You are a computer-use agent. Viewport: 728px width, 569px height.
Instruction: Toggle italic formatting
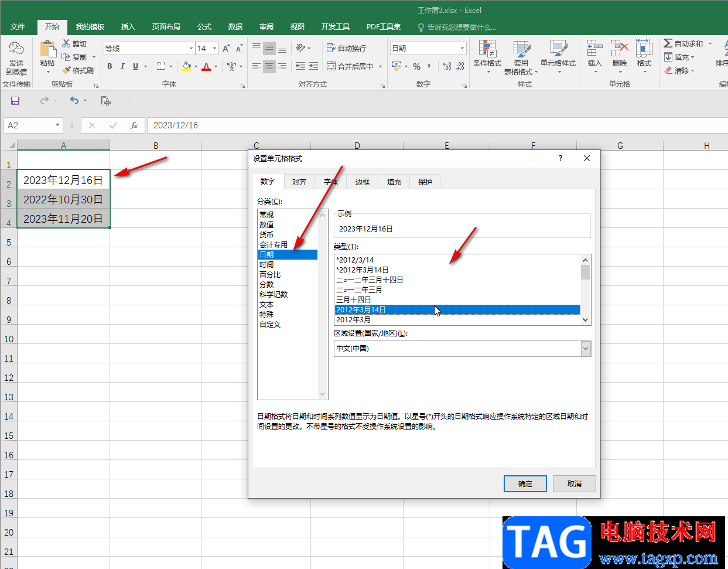click(122, 66)
